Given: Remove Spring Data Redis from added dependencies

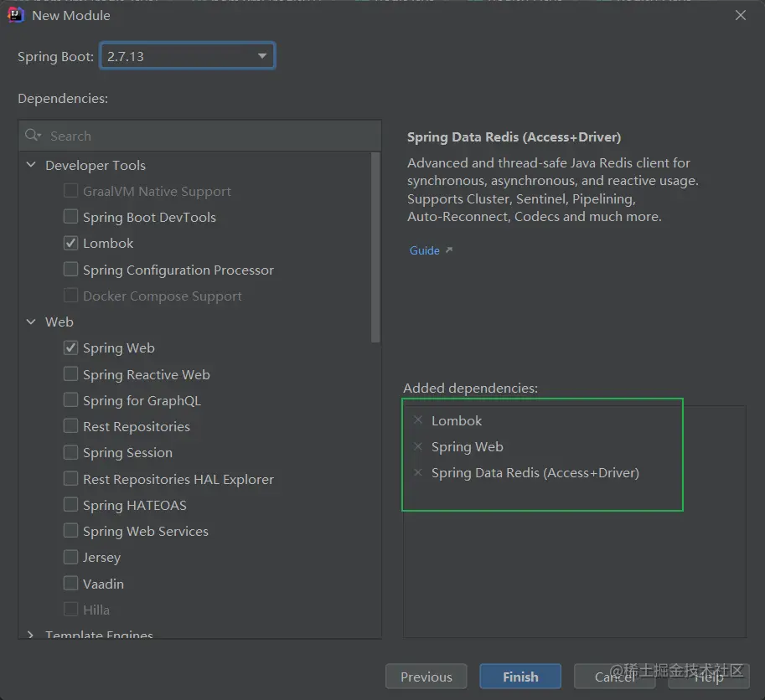Looking at the screenshot, I should coord(418,472).
